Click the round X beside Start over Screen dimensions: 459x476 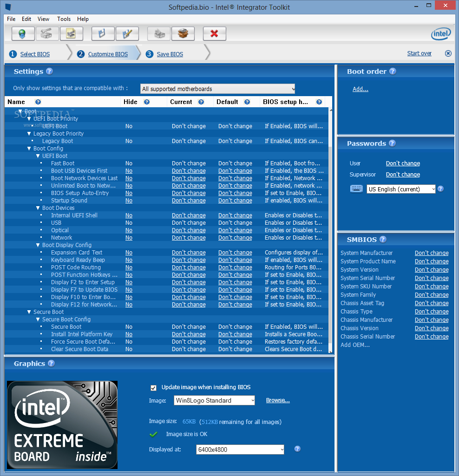448,53
